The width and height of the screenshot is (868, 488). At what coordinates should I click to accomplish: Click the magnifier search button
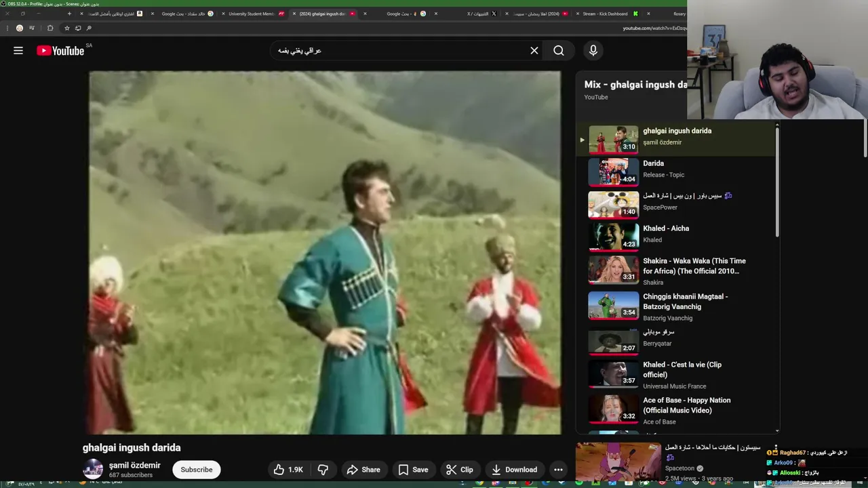(559, 50)
